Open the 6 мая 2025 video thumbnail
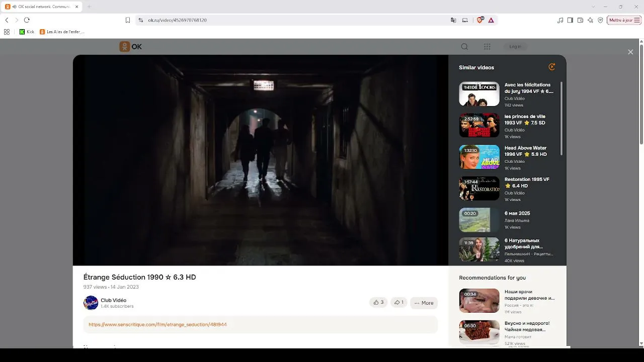644x362 pixels. click(x=479, y=220)
